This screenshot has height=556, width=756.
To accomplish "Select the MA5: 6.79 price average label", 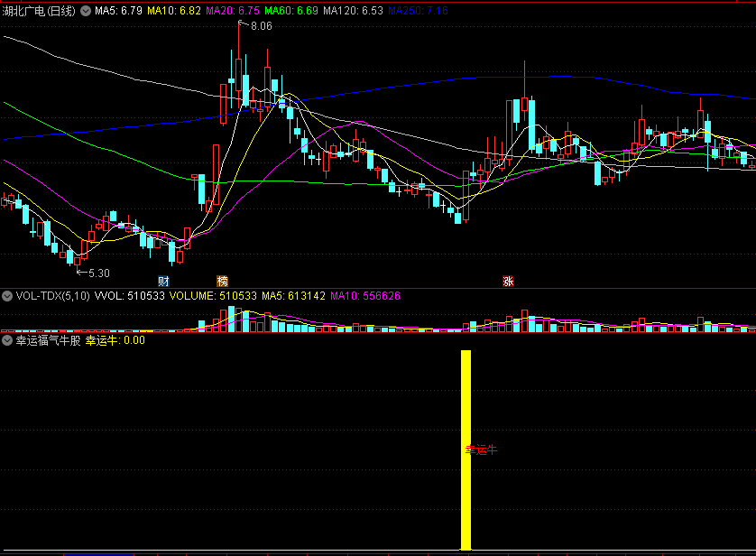I will pyautogui.click(x=118, y=11).
